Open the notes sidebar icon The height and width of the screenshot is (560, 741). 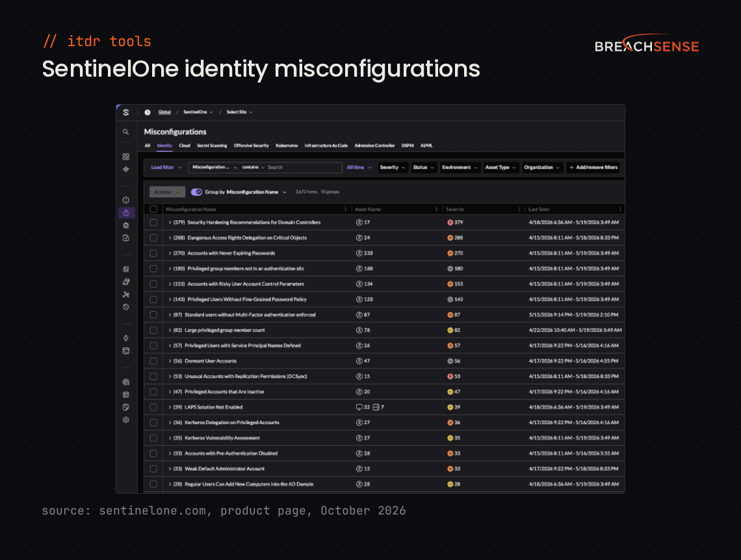click(x=125, y=407)
